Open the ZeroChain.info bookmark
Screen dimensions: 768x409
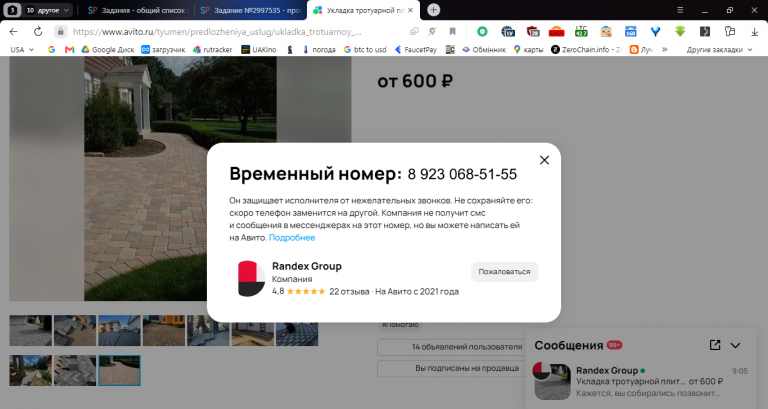[x=586, y=49]
